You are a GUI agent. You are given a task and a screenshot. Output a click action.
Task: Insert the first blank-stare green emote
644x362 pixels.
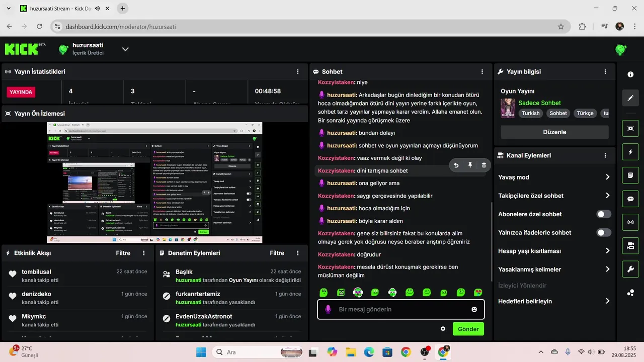click(324, 292)
